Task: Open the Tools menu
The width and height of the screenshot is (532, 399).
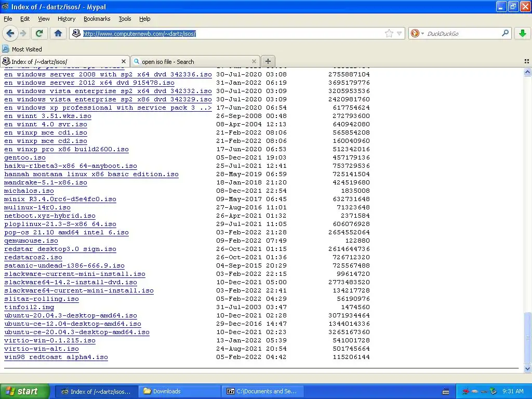Action: pos(125,19)
